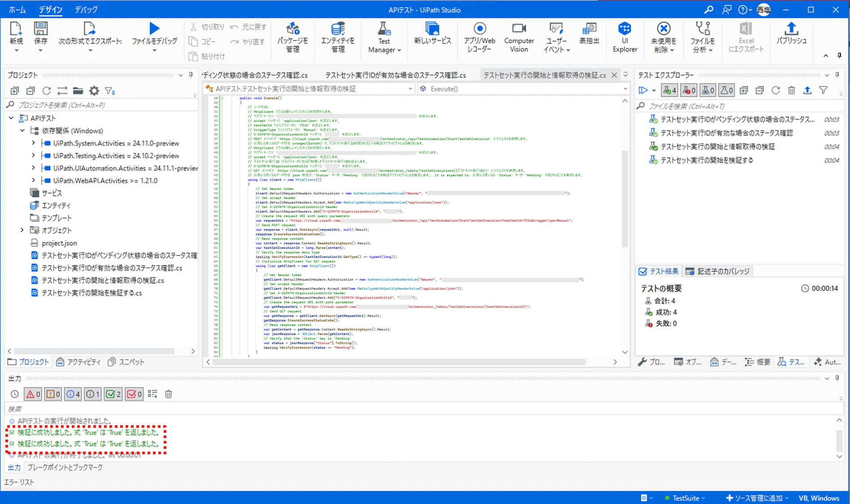Screen dimensions: 850x504
Task: Open Computer Vision tool
Action: tap(519, 37)
